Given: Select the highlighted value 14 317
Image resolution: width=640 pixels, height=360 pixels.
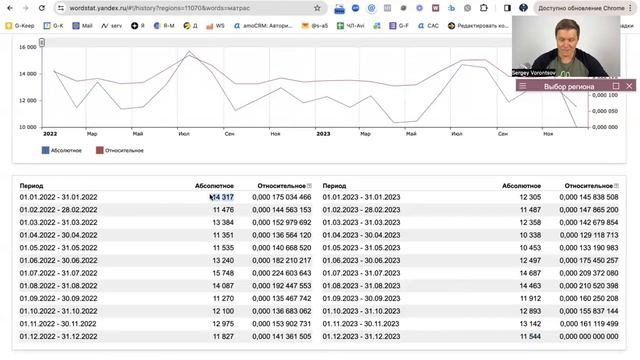Looking at the screenshot, I should (x=222, y=197).
